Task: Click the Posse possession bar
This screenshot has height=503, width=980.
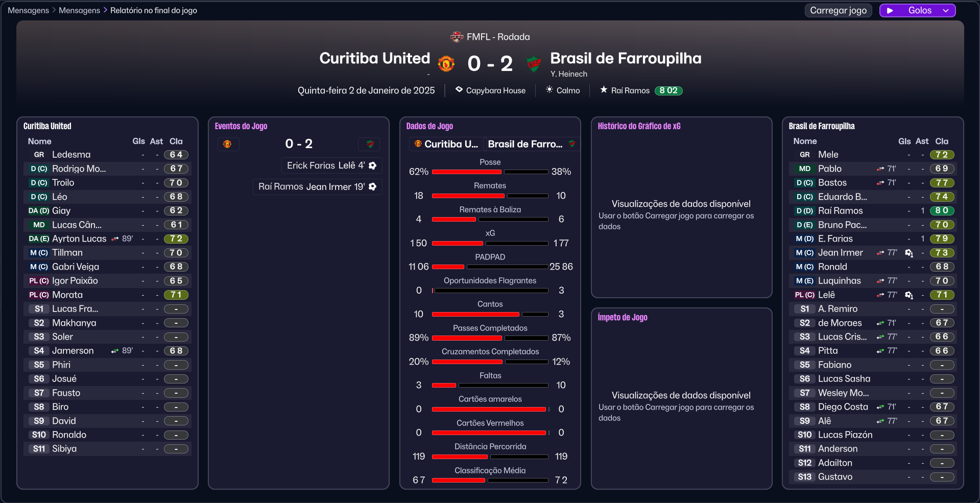Action: (490, 172)
